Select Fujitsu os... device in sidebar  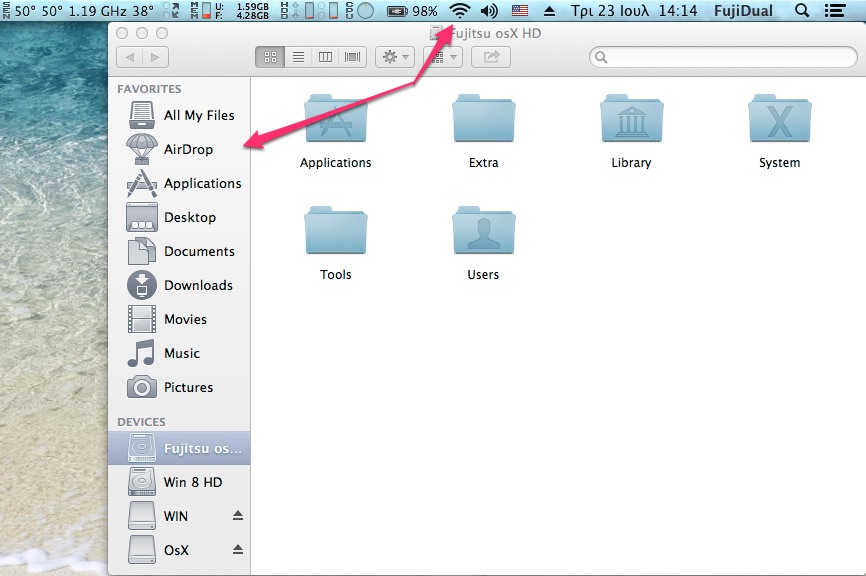coord(179,448)
